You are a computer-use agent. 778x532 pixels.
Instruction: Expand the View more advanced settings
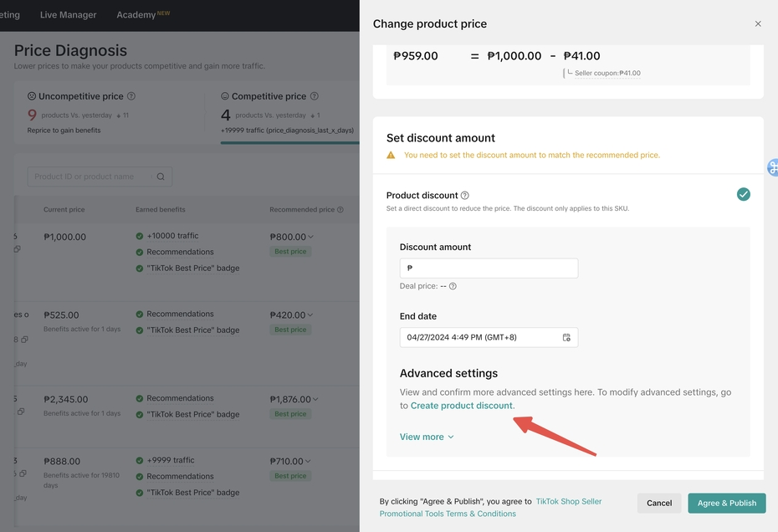point(427,437)
